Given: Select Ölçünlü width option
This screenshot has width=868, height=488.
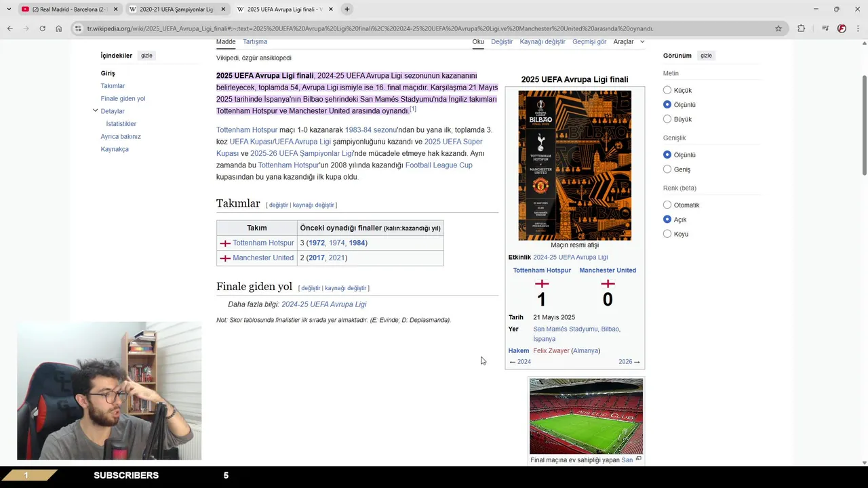Looking at the screenshot, I should click(x=667, y=155).
